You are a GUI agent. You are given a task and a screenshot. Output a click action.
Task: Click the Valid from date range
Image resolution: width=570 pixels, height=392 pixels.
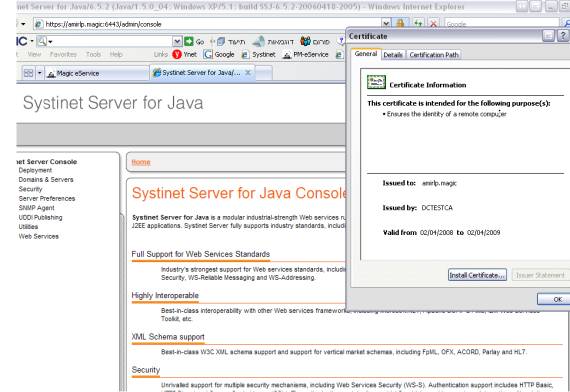coord(460,233)
